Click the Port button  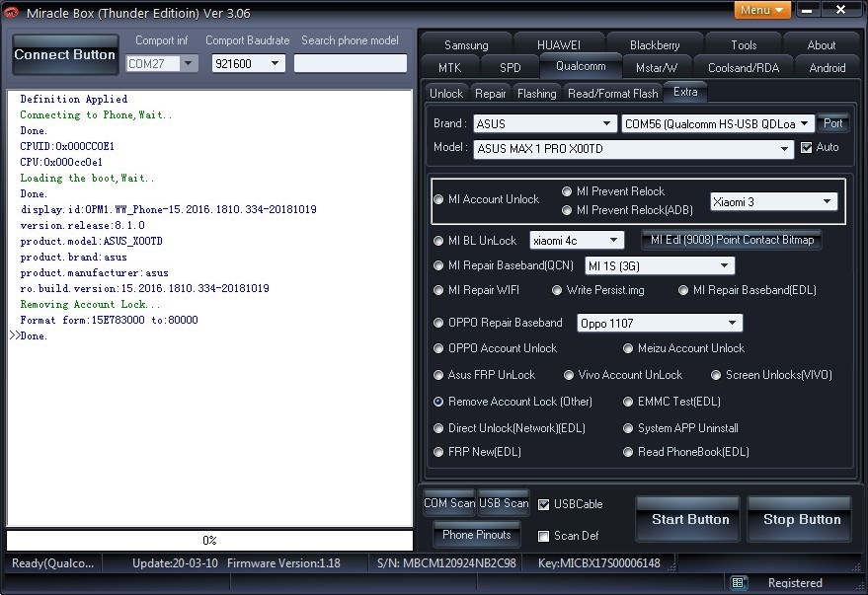(x=832, y=123)
